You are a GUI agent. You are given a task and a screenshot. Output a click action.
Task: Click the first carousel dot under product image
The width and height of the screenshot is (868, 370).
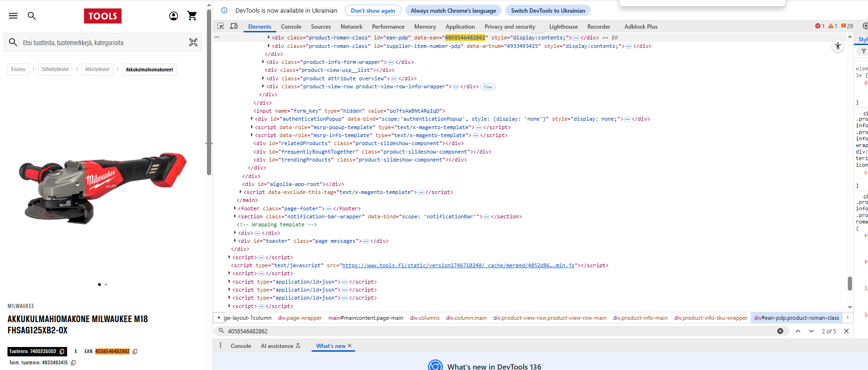click(99, 285)
